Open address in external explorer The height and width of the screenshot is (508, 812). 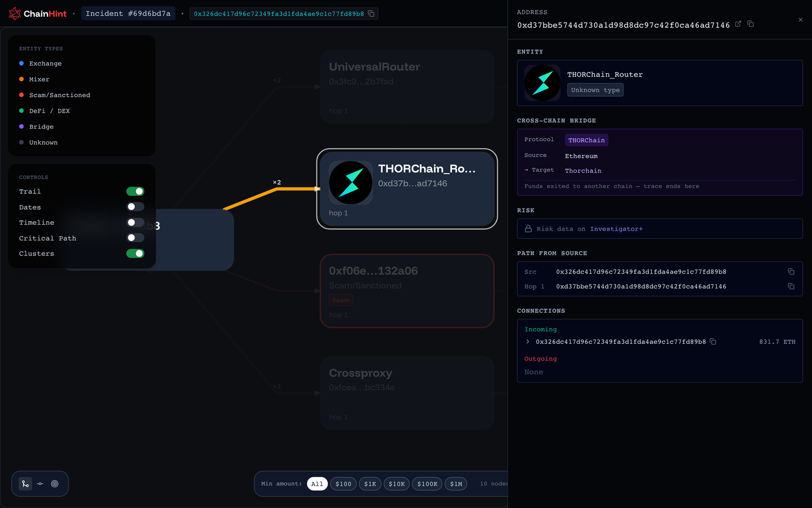coord(738,24)
